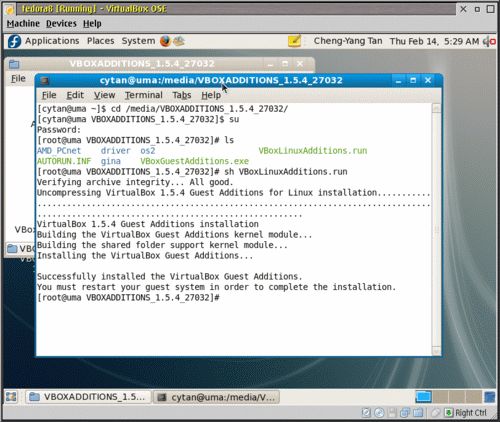
Task: Click the volume speaker icon
Action: click(490, 42)
